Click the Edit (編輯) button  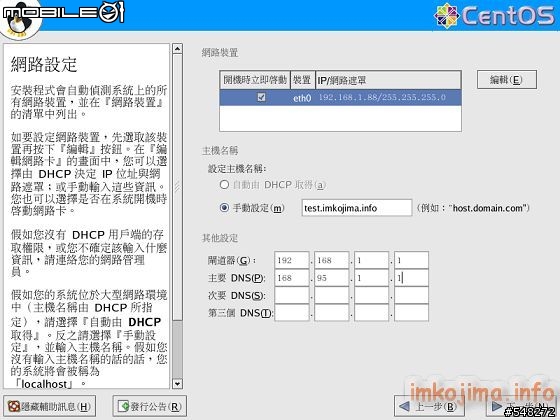click(x=506, y=80)
